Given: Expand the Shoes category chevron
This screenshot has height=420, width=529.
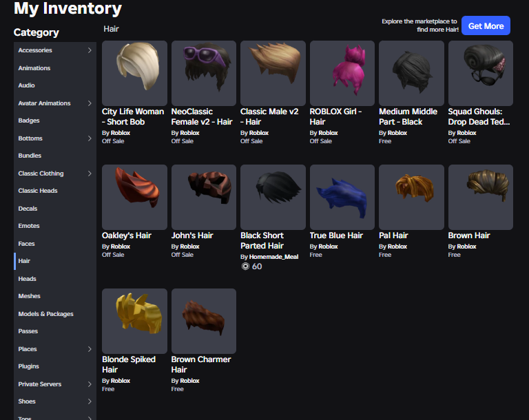Looking at the screenshot, I should click(90, 401).
